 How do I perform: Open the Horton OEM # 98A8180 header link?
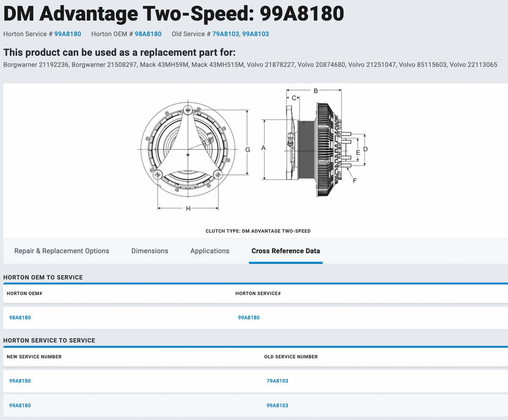[x=148, y=34]
